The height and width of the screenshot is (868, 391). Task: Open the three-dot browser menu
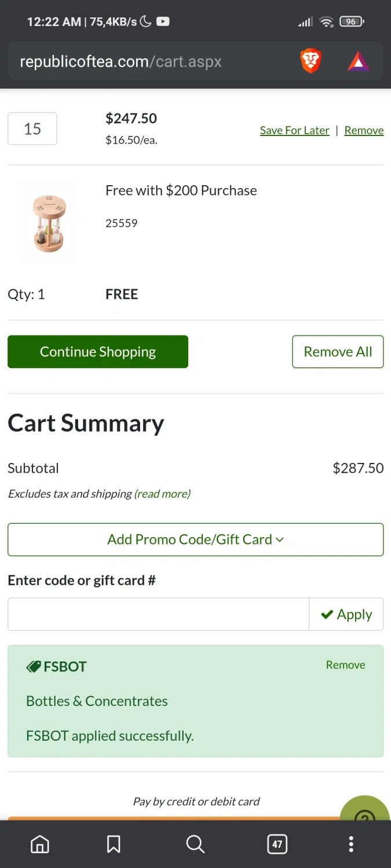click(350, 844)
